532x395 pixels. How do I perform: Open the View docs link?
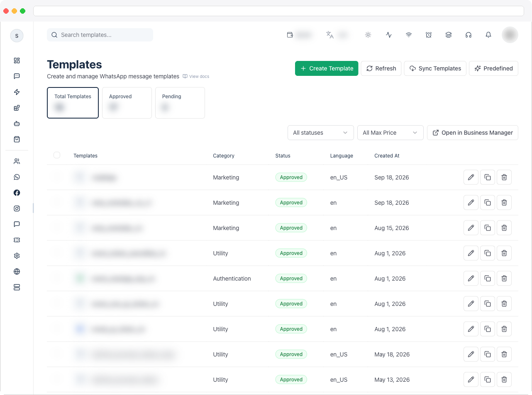pyautogui.click(x=196, y=76)
